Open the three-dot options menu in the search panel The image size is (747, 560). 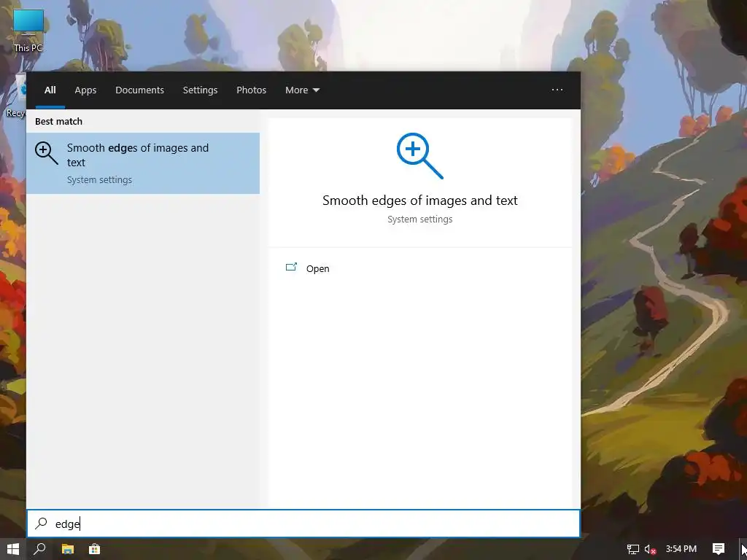coord(557,90)
